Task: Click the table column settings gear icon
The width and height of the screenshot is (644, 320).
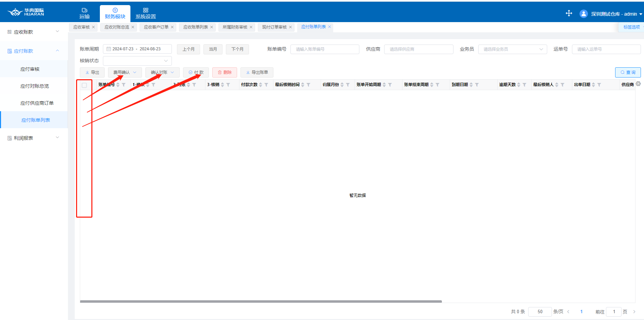Action: click(x=638, y=84)
